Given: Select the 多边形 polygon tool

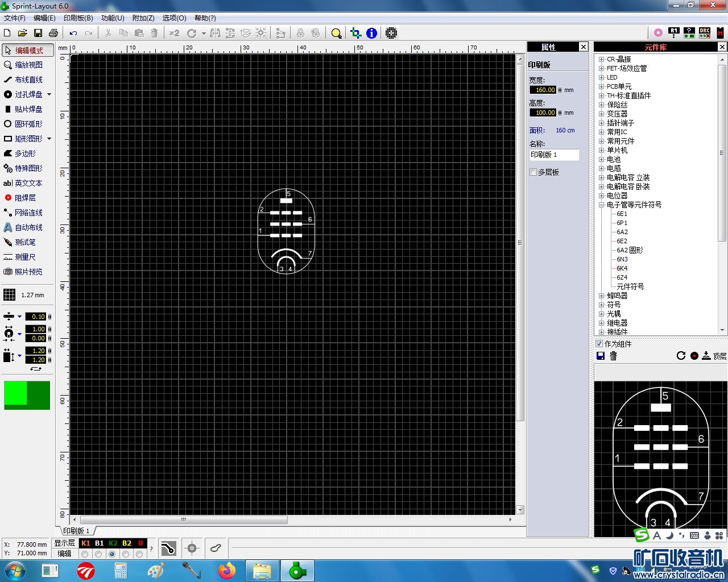Looking at the screenshot, I should (24, 153).
